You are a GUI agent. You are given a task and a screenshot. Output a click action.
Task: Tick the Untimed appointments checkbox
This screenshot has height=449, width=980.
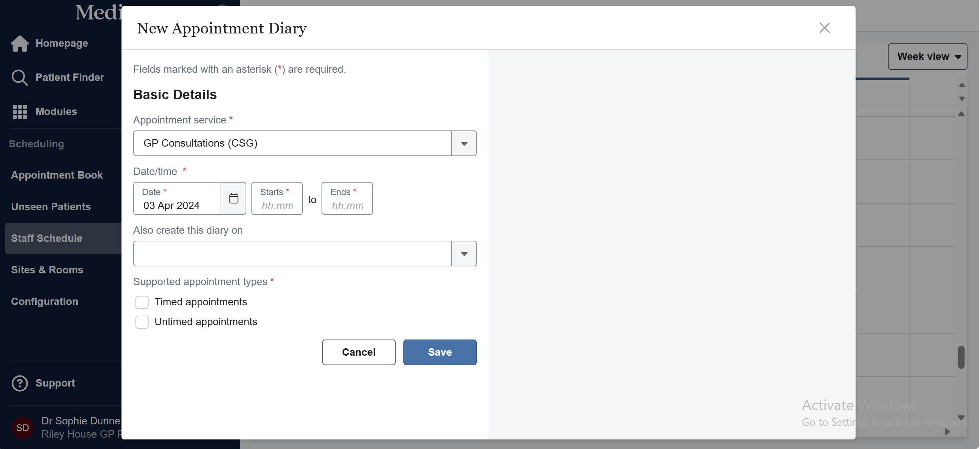(142, 322)
